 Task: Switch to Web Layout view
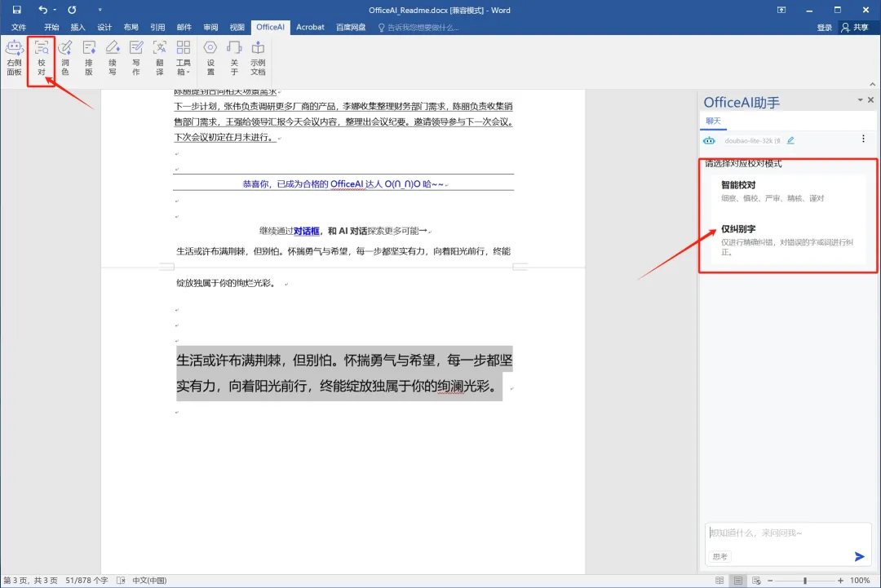[756, 581]
